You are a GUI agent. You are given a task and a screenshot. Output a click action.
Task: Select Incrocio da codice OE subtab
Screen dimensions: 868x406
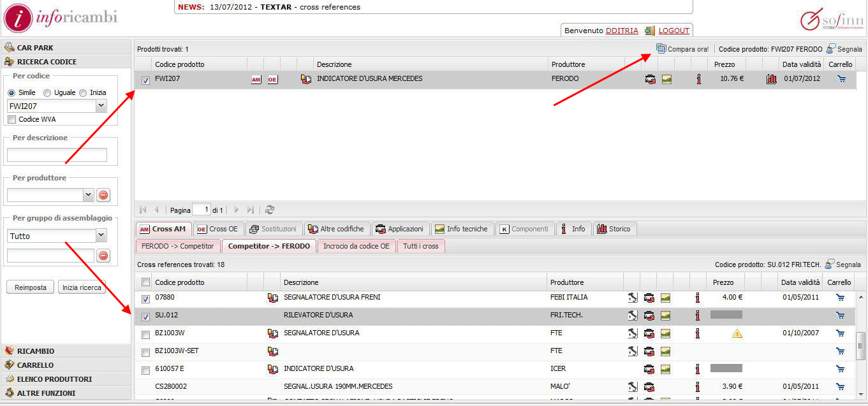pyautogui.click(x=357, y=246)
